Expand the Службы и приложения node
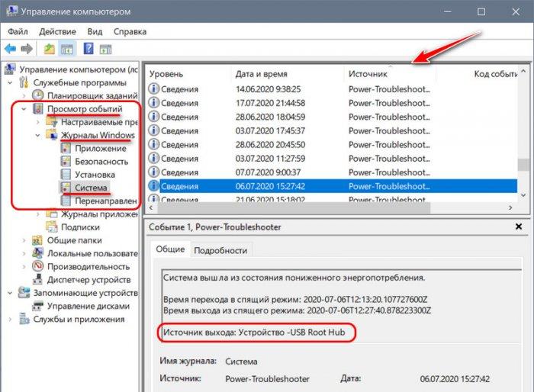This screenshot has height=392, width=534. tap(10, 319)
